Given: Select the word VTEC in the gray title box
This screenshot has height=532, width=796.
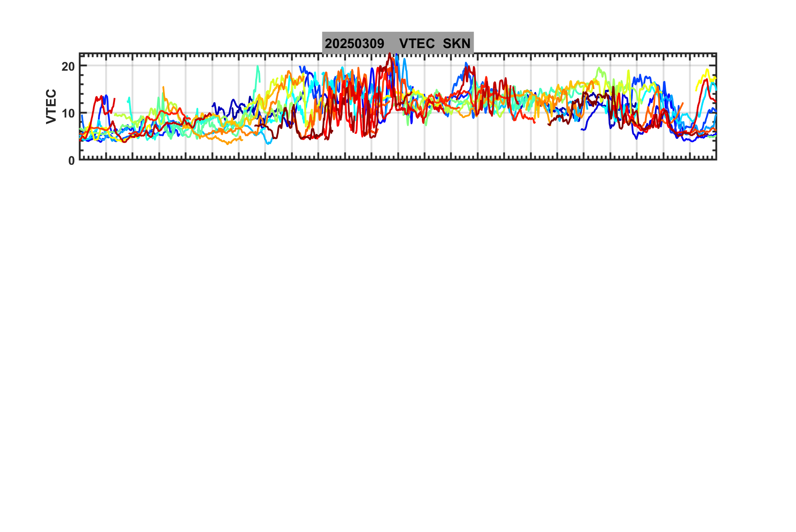Looking at the screenshot, I should pyautogui.click(x=417, y=43).
